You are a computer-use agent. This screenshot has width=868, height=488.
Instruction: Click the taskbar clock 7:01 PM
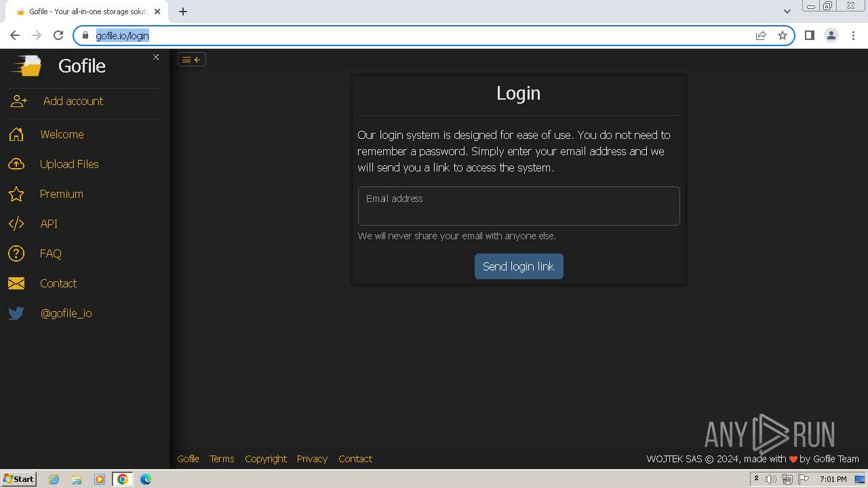pos(833,479)
